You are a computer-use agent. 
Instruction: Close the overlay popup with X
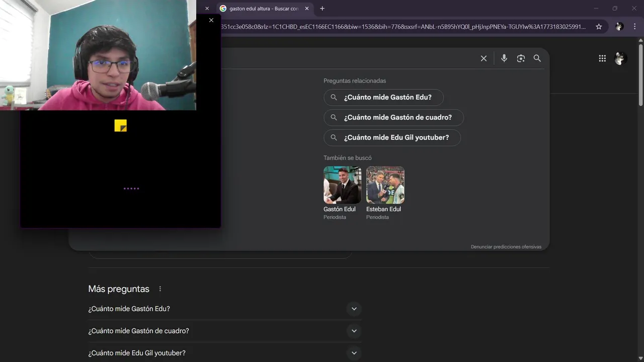[211, 20]
